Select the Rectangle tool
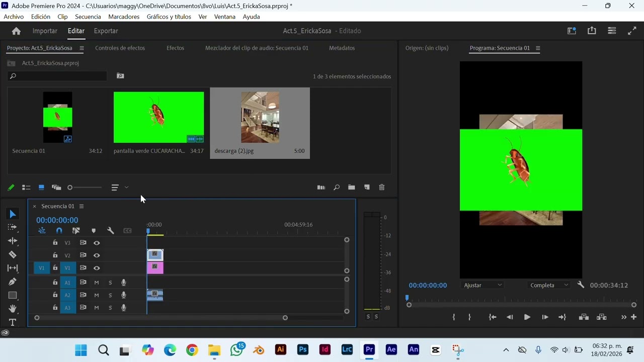 pos(13,295)
